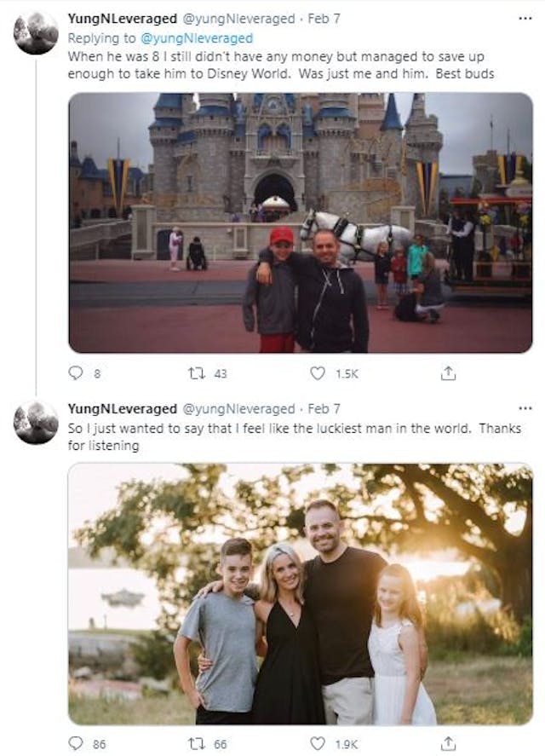The width and height of the screenshot is (545, 756).
Task: Open more options on second tweet
Action: [x=525, y=409]
